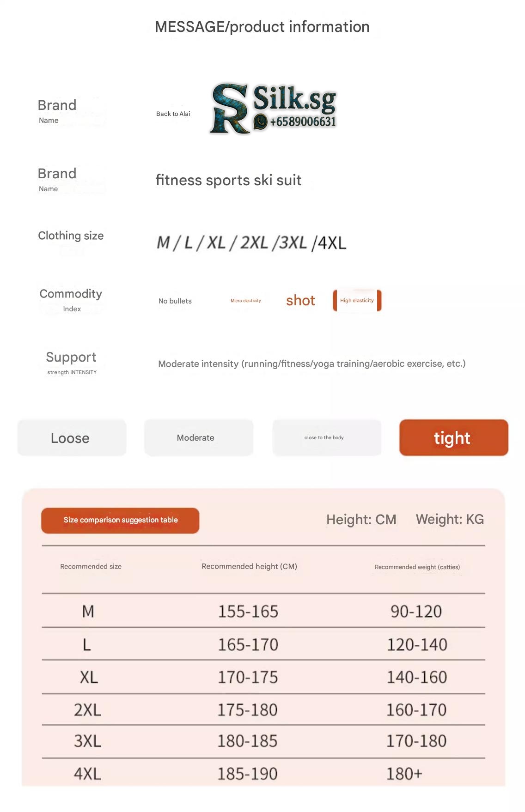Click the Recommended size column header
Screen dimensions: 525x812
click(x=91, y=567)
